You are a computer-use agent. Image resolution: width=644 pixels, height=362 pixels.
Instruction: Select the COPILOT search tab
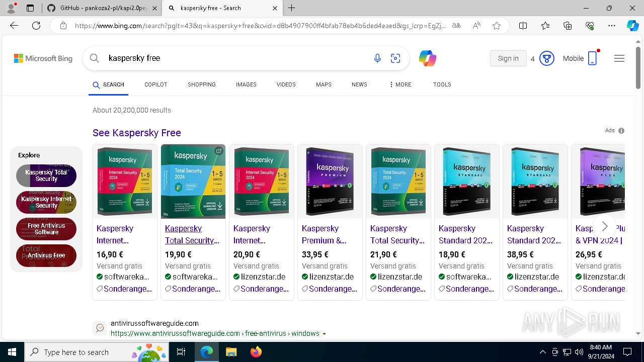(155, 84)
